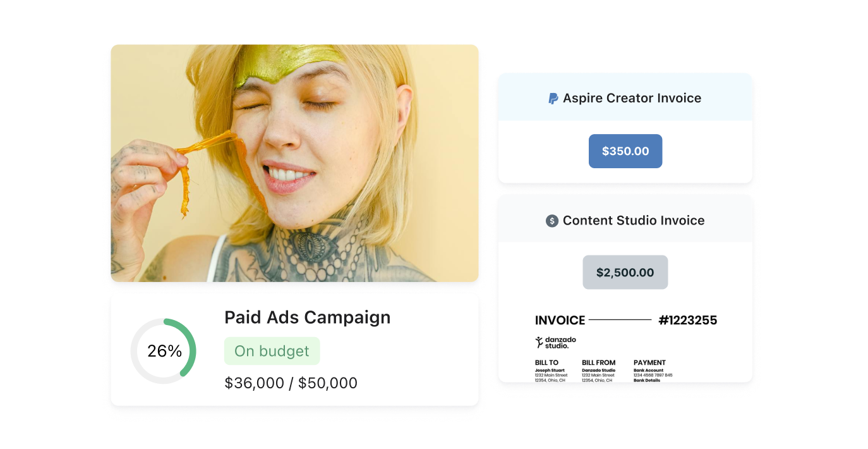Click the woman with honey photo thumbnail
The width and height of the screenshot is (868, 449).
294,163
